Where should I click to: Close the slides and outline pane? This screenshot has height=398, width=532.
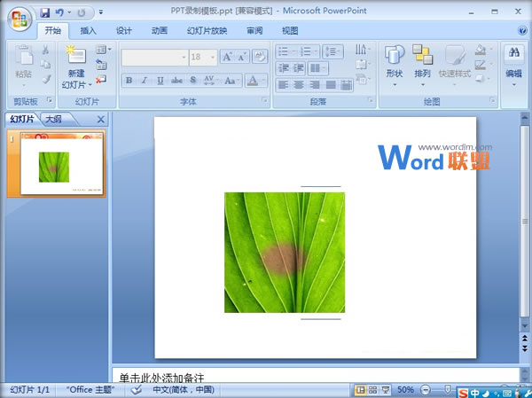(x=101, y=120)
